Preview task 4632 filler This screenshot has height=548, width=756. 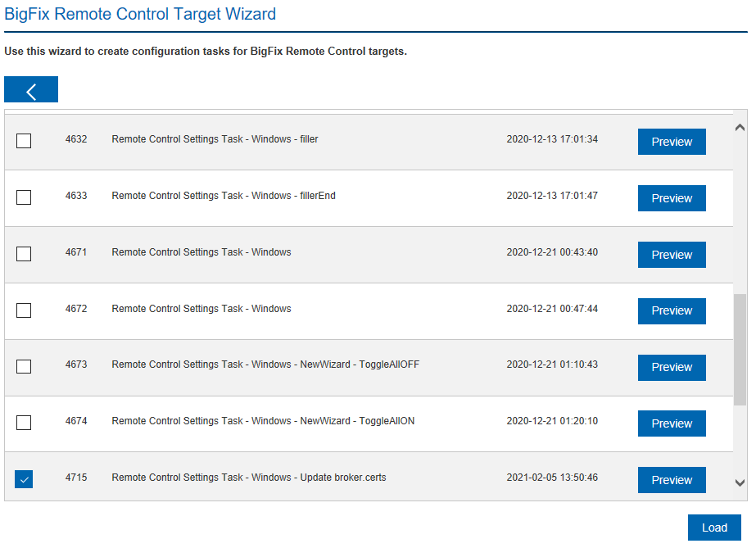tap(672, 142)
